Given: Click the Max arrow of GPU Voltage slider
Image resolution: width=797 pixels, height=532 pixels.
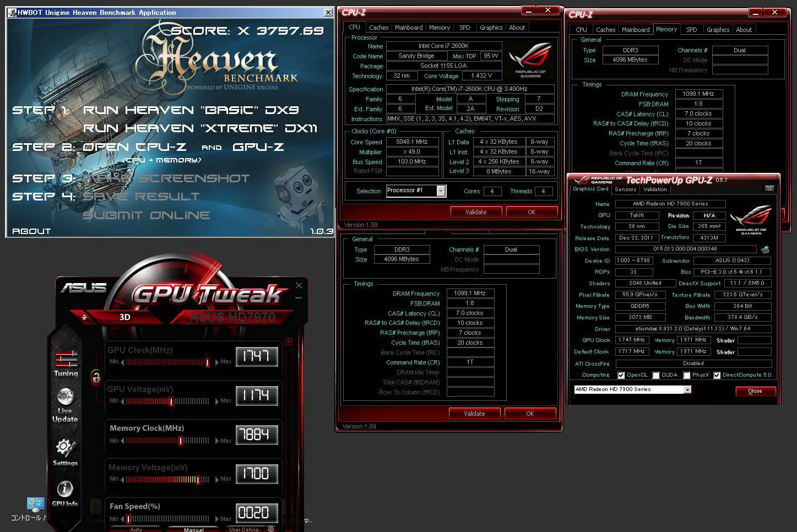Looking at the screenshot, I should point(217,401).
